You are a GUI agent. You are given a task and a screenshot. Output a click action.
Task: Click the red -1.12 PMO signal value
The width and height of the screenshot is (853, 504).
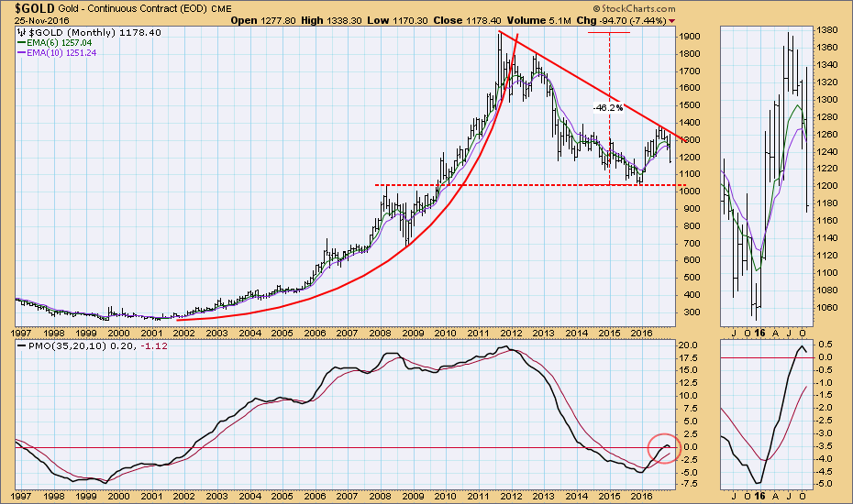tap(153, 345)
